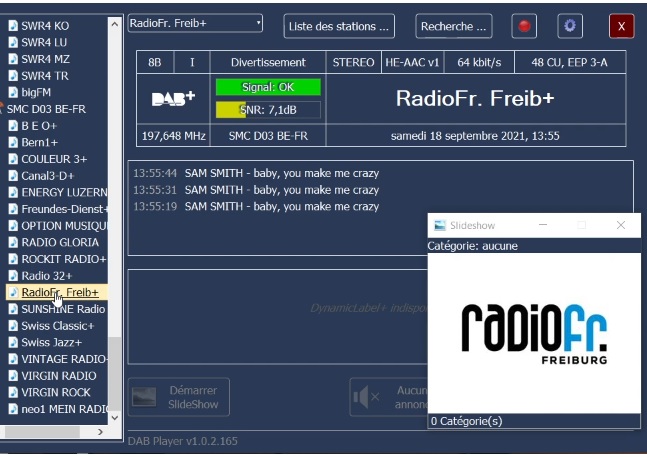647x457 pixels.
Task: Select Swiss Jazz+ station
Action: pos(52,342)
